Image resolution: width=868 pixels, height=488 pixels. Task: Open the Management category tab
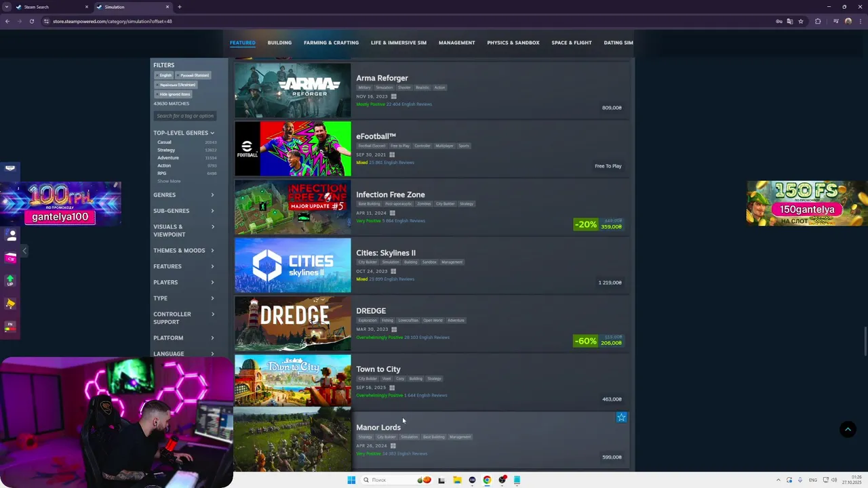tap(456, 43)
